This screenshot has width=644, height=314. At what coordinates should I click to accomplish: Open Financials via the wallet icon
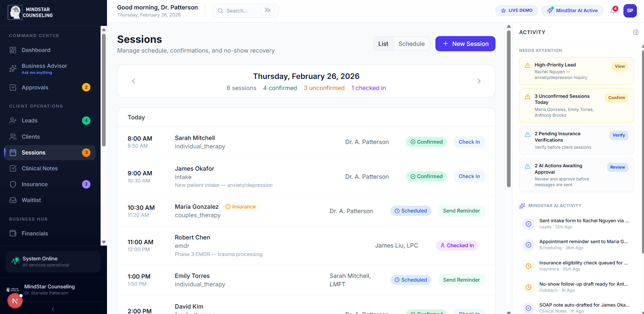tap(13, 233)
